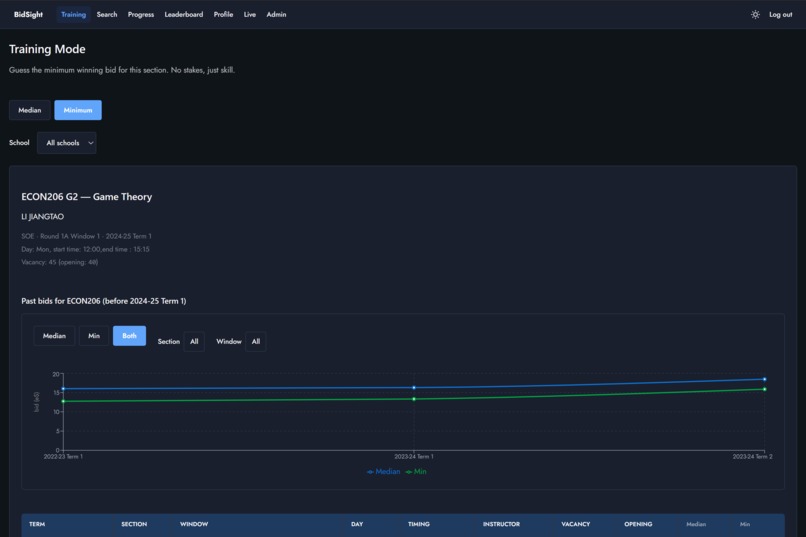View the Leaderboard
The height and width of the screenshot is (537, 806).
coord(184,14)
